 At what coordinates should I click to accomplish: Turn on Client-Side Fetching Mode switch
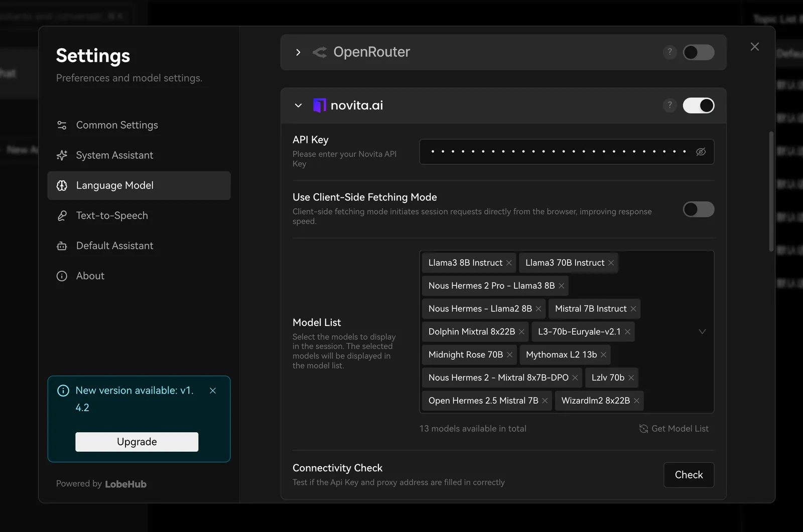pyautogui.click(x=698, y=209)
